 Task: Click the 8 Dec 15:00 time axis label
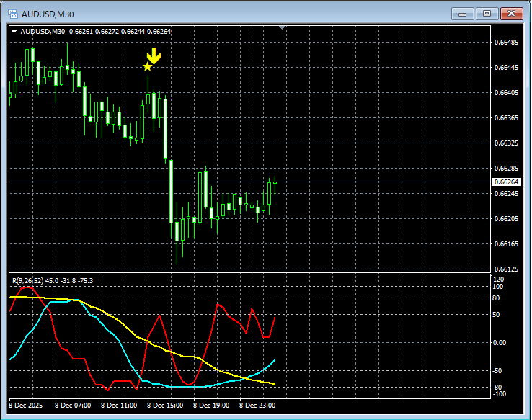(168, 406)
